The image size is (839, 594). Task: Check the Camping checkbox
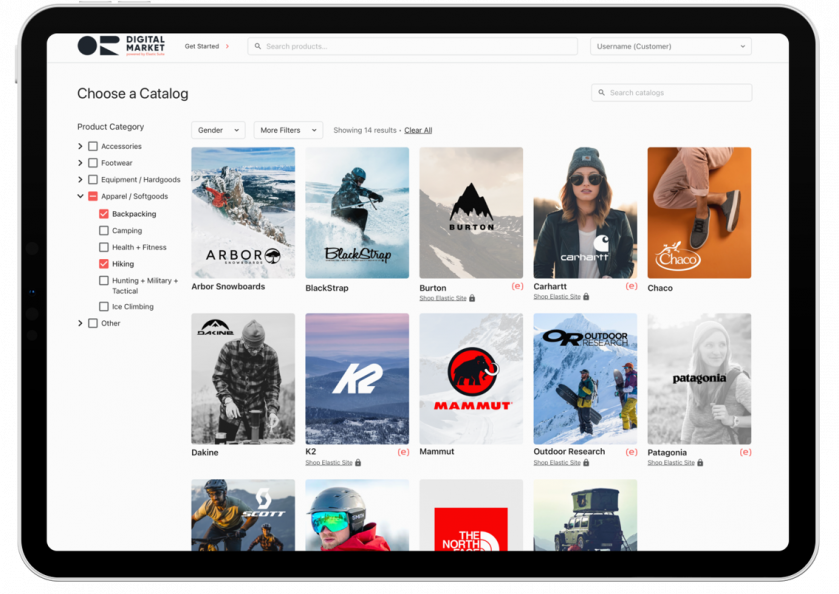tap(104, 231)
